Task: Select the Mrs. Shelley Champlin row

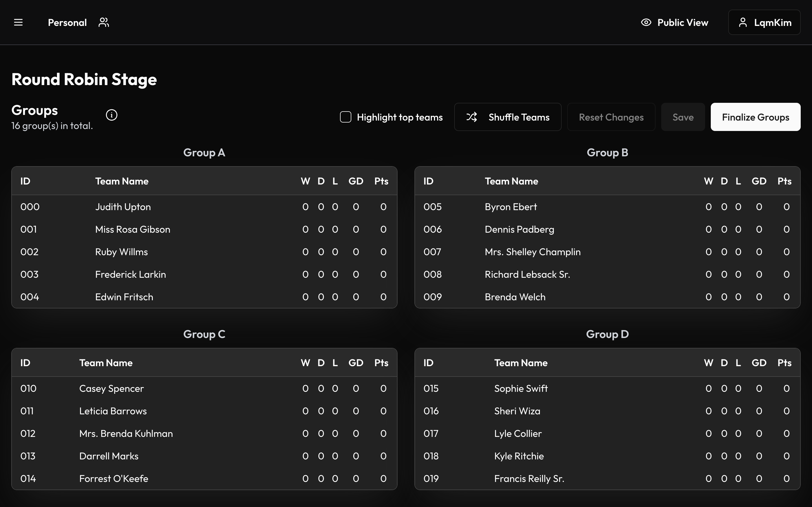Action: pyautogui.click(x=607, y=252)
